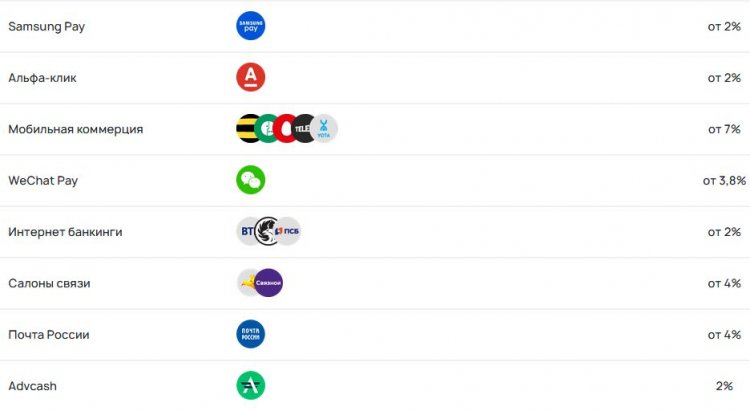This screenshot has height=411, width=750.
Task: Select the Мобильная коммерция row label
Action: tap(76, 129)
